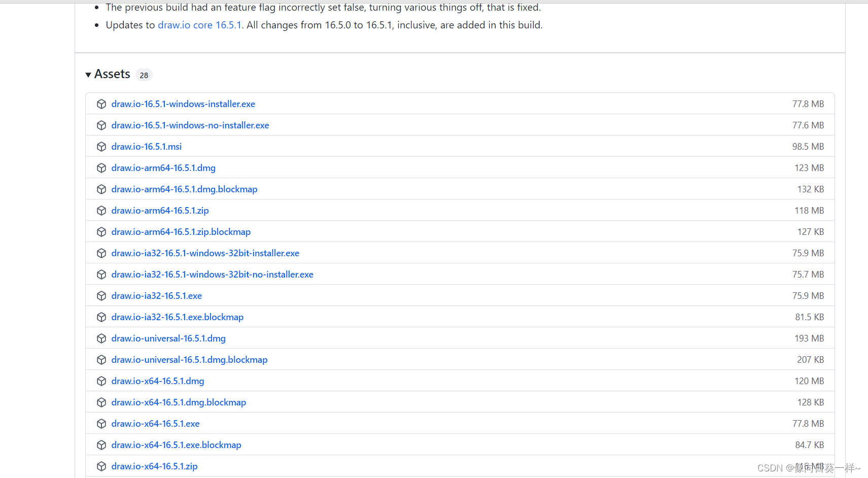
Task: Click the 120 MB size value
Action: pos(809,381)
